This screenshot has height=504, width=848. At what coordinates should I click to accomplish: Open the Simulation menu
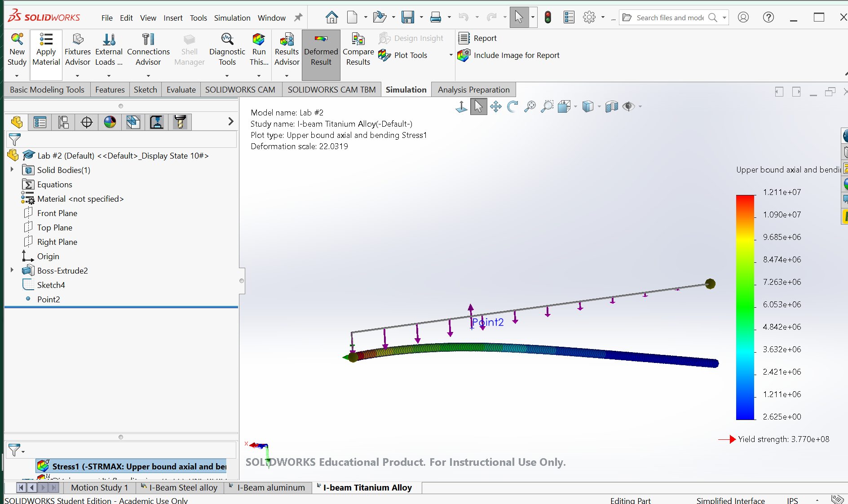pos(232,18)
